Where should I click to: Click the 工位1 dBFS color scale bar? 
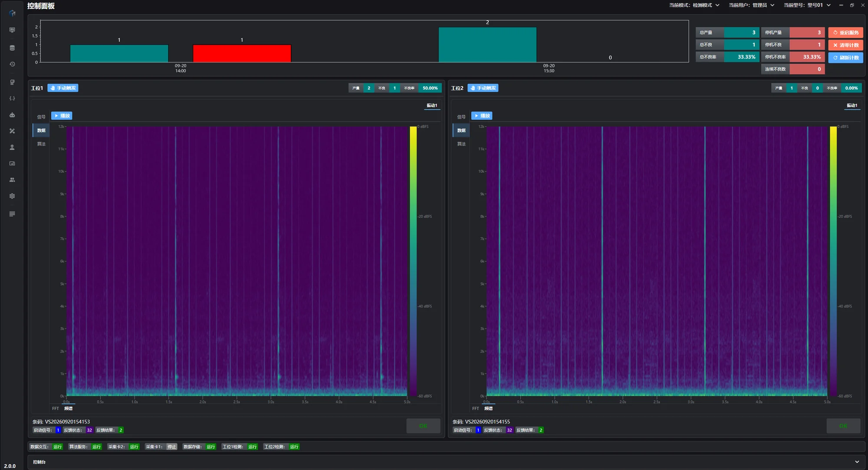[x=413, y=261]
